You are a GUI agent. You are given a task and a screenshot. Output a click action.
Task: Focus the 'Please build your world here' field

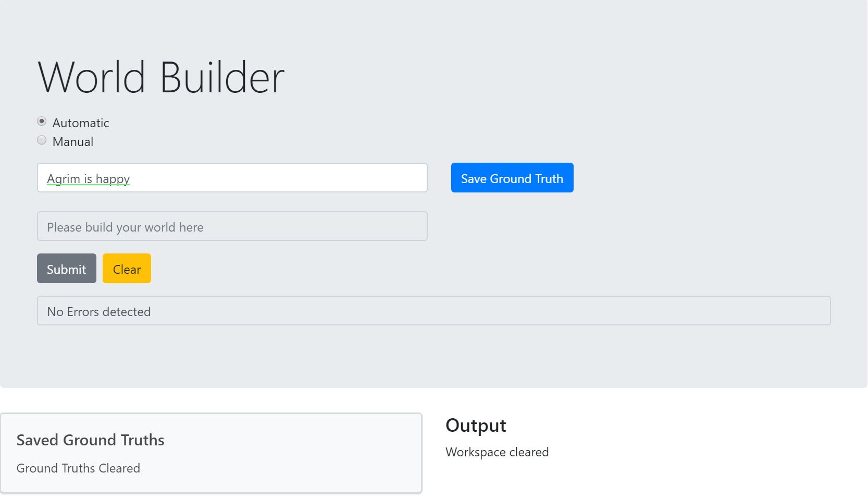click(232, 226)
